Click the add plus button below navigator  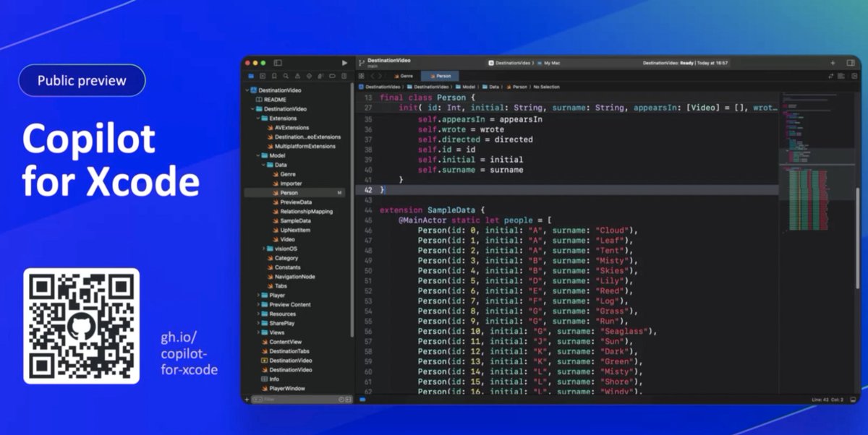coord(247,399)
